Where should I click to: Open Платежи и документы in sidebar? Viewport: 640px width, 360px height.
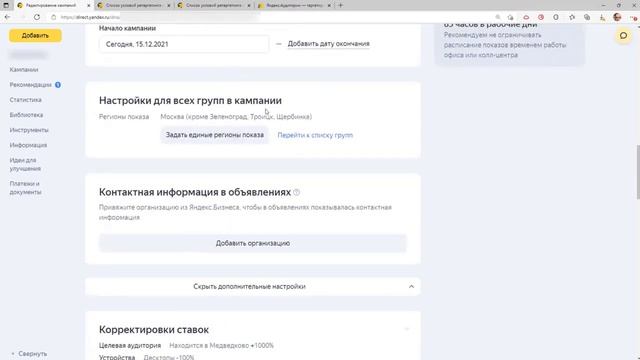coord(25,188)
